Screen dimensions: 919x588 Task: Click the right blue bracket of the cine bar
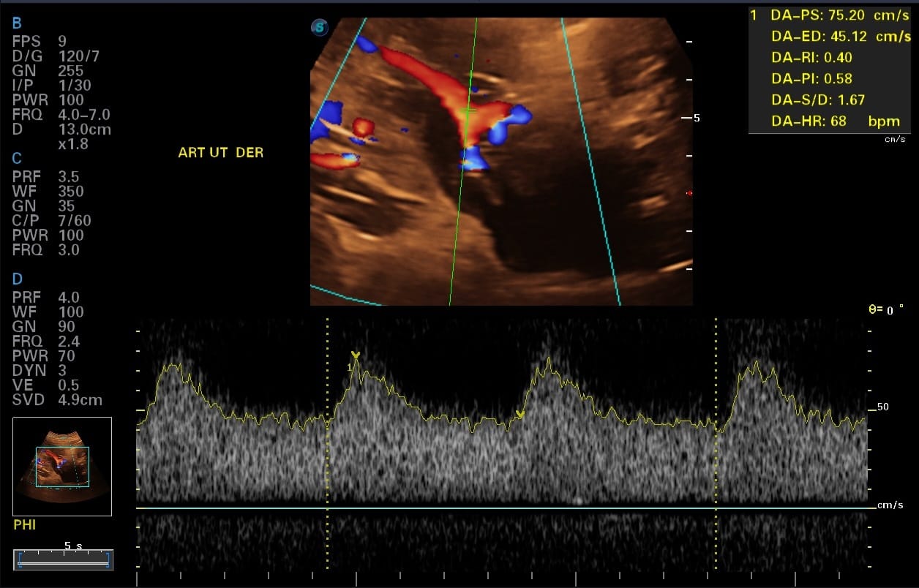108,559
